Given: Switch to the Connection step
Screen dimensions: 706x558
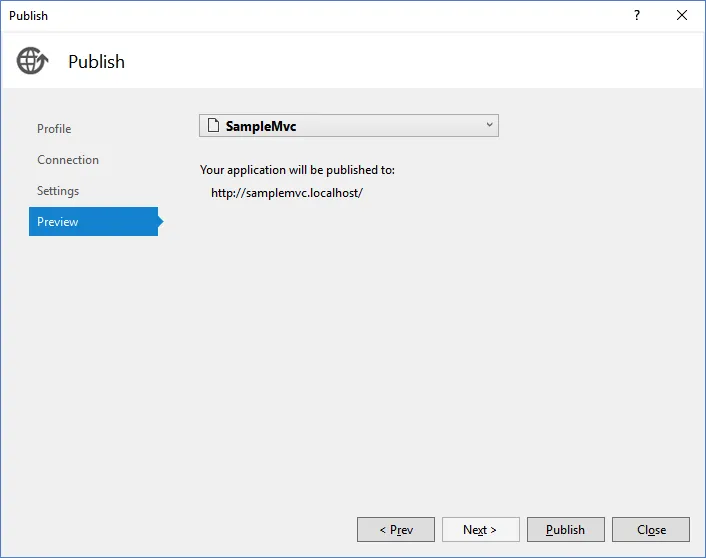Looking at the screenshot, I should [68, 160].
